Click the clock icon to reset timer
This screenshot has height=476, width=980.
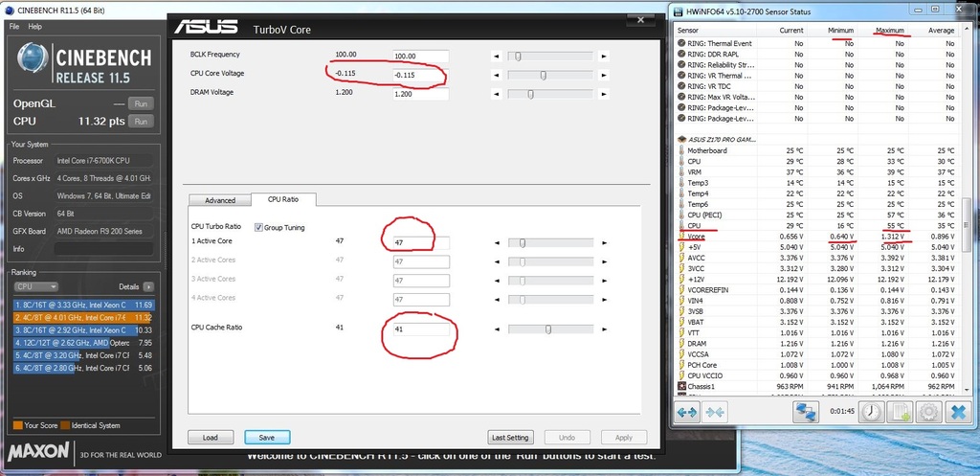871,412
